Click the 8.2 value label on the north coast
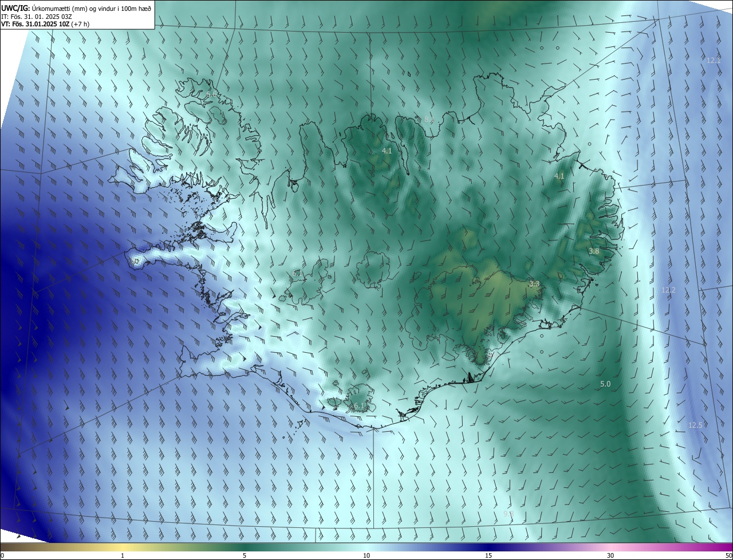This screenshot has width=733, height=560. 429,119
